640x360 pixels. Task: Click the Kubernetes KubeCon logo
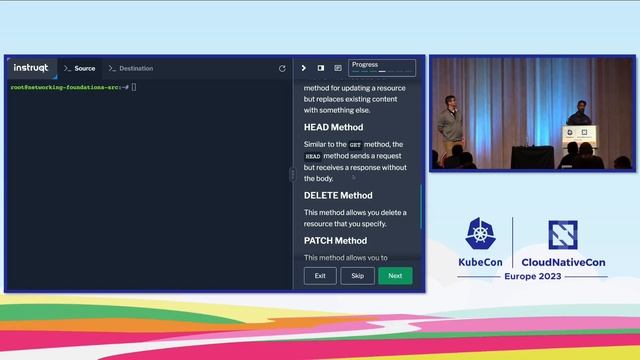pyautogui.click(x=480, y=242)
